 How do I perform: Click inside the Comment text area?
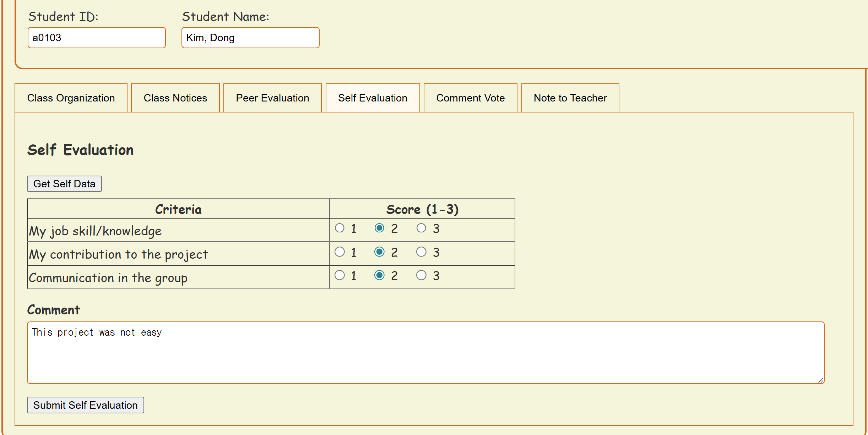click(x=425, y=353)
